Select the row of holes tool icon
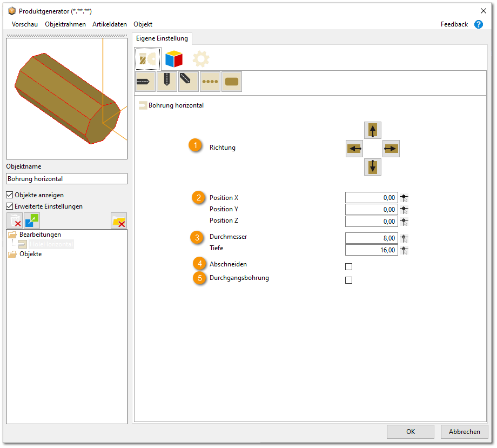497x448 pixels. point(210,82)
